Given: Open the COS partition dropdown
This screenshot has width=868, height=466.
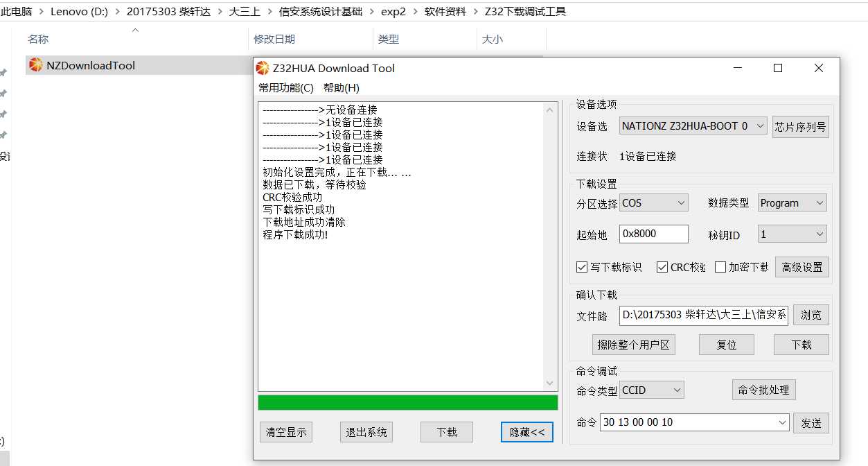Looking at the screenshot, I should point(654,203).
